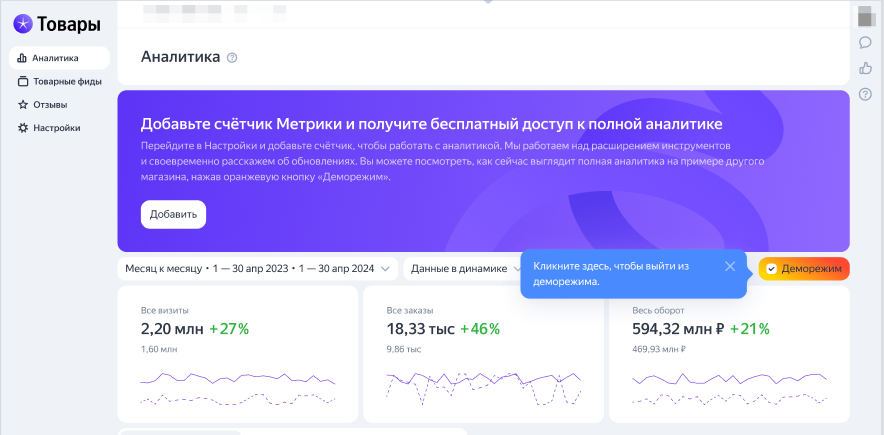Click the thumbs-up feedback icon
Screen dimensions: 884x435
[x=865, y=68]
